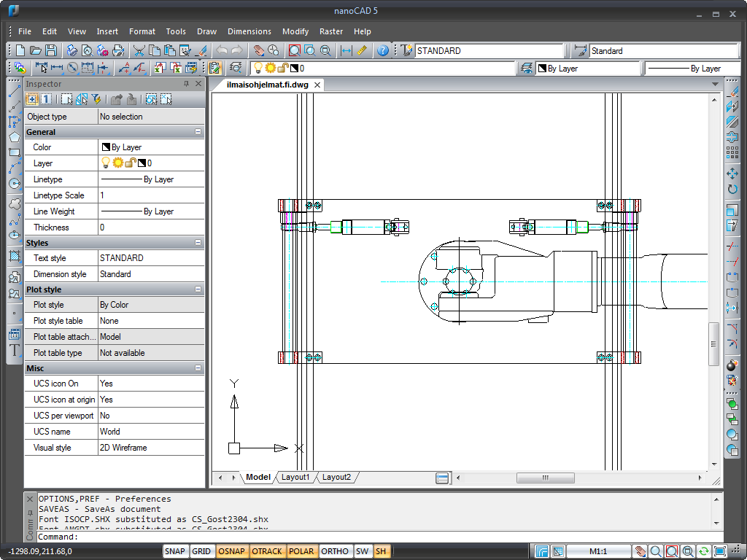747x560 pixels.
Task: Switch to the Layout1 tab
Action: click(x=295, y=477)
